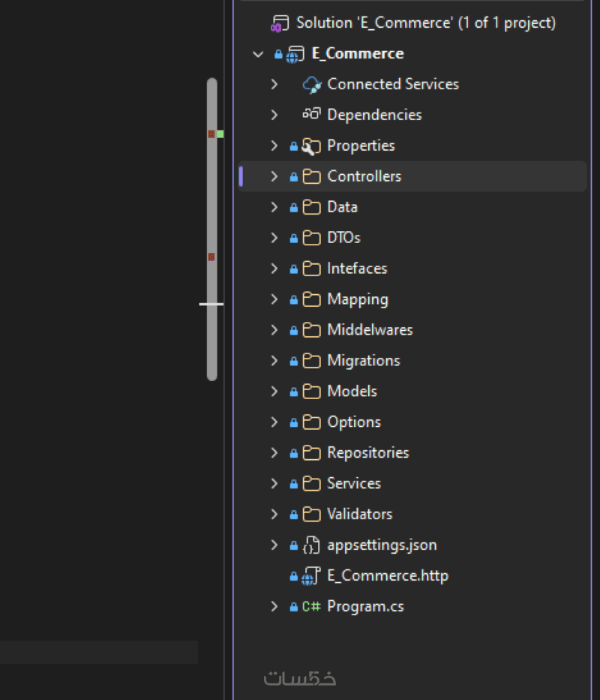Viewport: 600px width, 700px height.
Task: Click the Properties wrench folder icon
Action: point(311,146)
